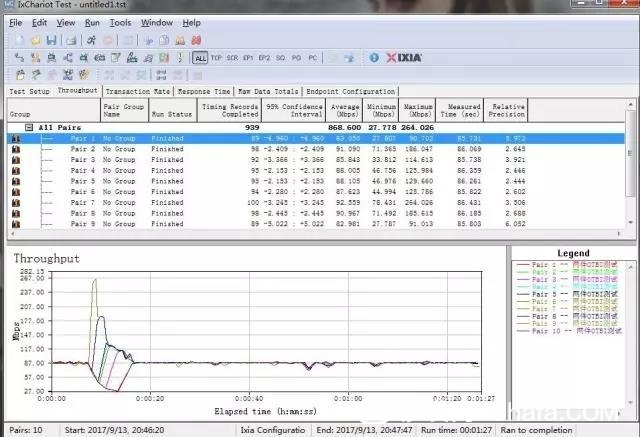
Task: Toggle the PQ filter button
Action: [x=296, y=58]
